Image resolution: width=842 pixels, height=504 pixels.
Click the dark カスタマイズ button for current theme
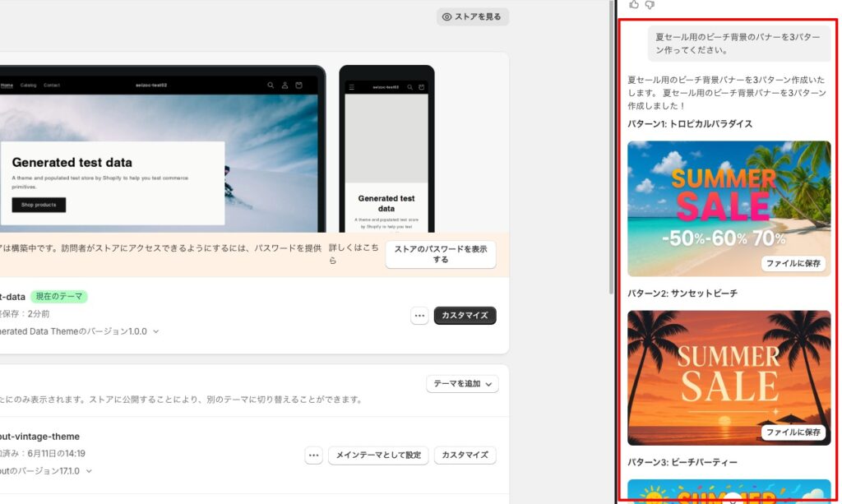click(x=465, y=316)
